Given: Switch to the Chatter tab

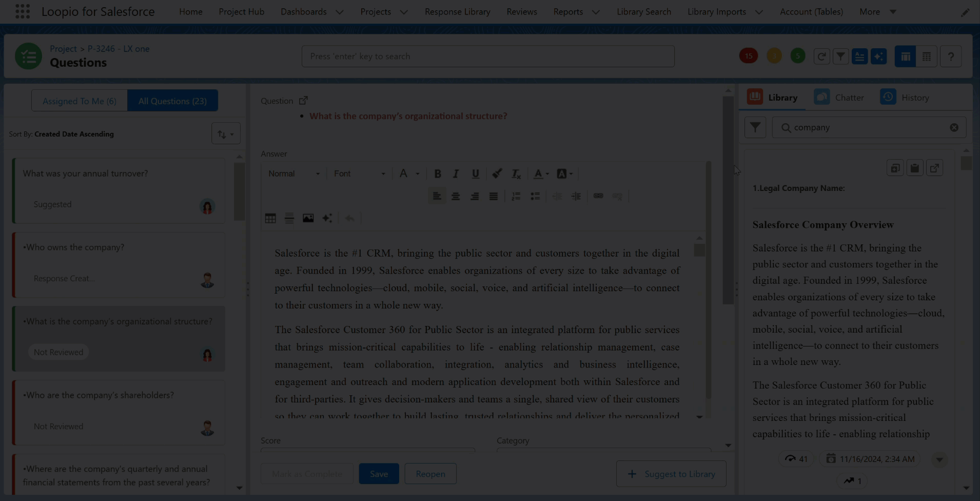Looking at the screenshot, I should coord(839,98).
